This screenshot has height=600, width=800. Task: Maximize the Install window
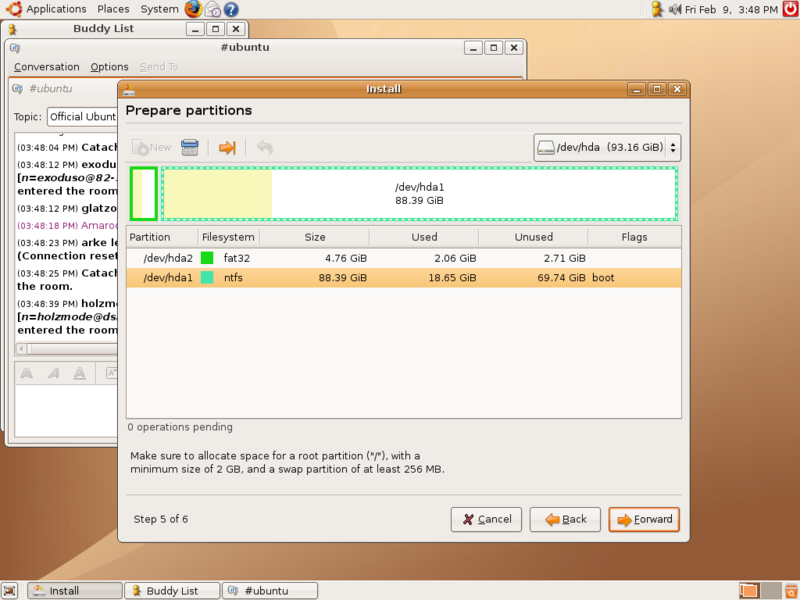point(657,89)
